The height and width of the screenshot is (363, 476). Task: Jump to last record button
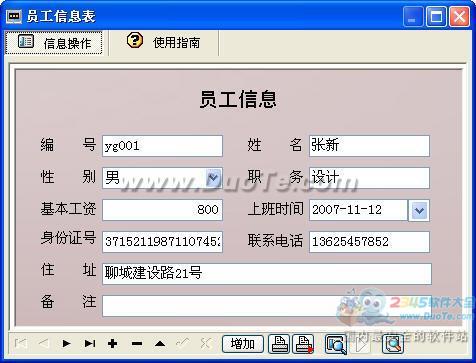click(90, 343)
